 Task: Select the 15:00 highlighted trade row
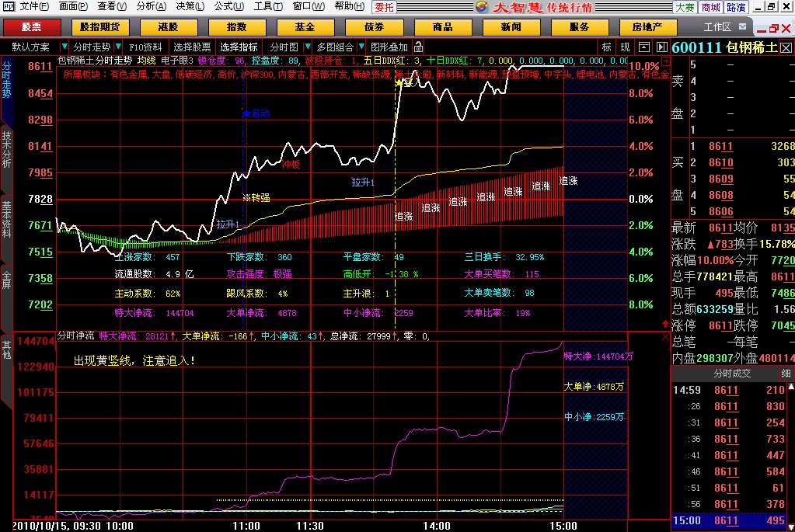click(x=729, y=520)
